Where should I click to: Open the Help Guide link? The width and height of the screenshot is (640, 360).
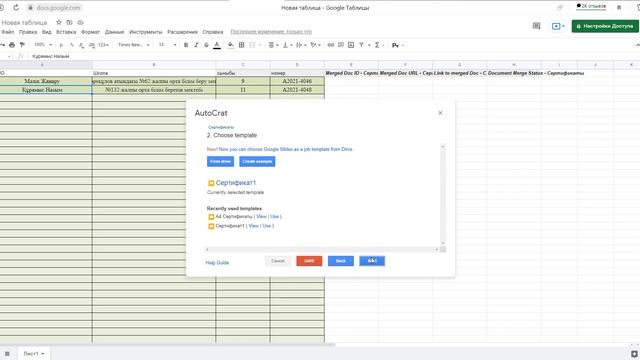217,263
